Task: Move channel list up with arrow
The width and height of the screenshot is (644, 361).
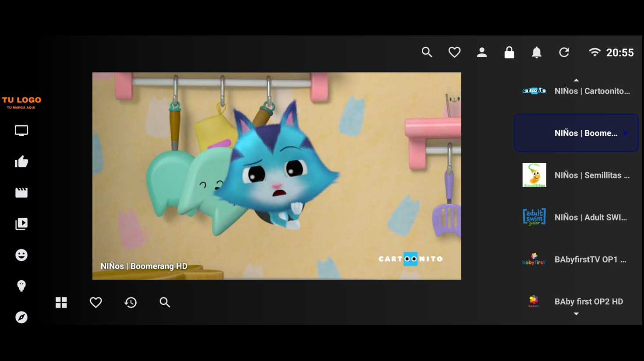Action: pos(576,80)
